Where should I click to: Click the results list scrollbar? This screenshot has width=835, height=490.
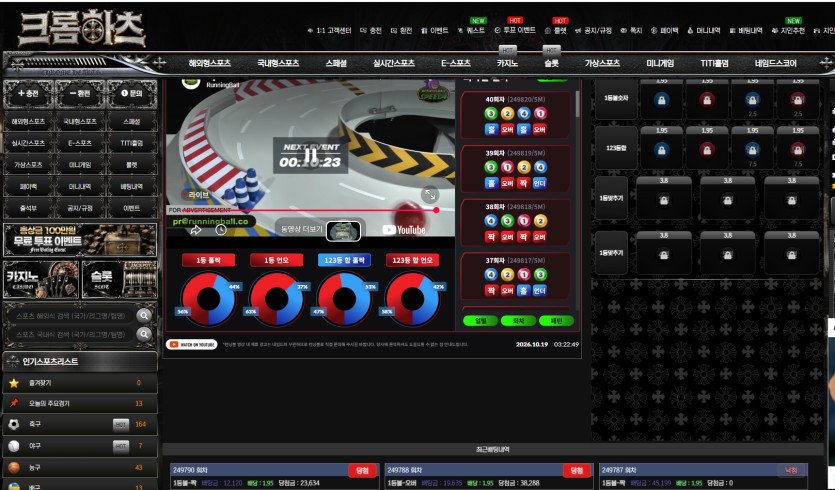[x=577, y=103]
